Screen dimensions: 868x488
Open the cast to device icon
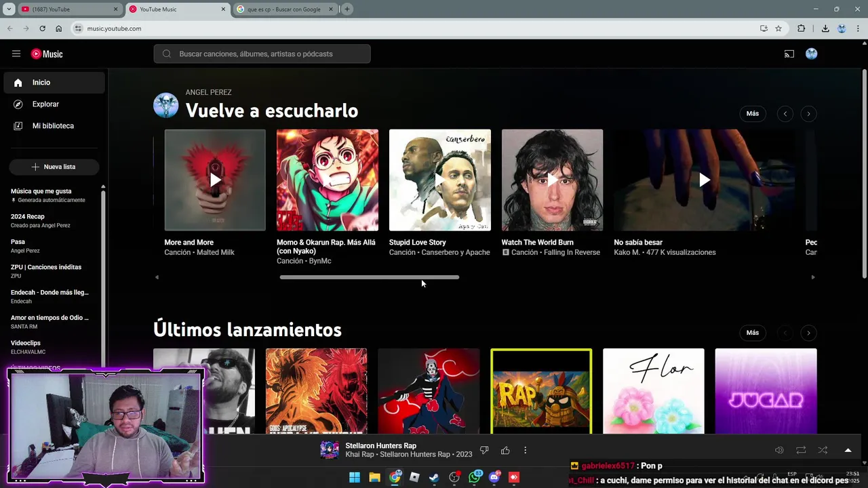[x=789, y=54]
